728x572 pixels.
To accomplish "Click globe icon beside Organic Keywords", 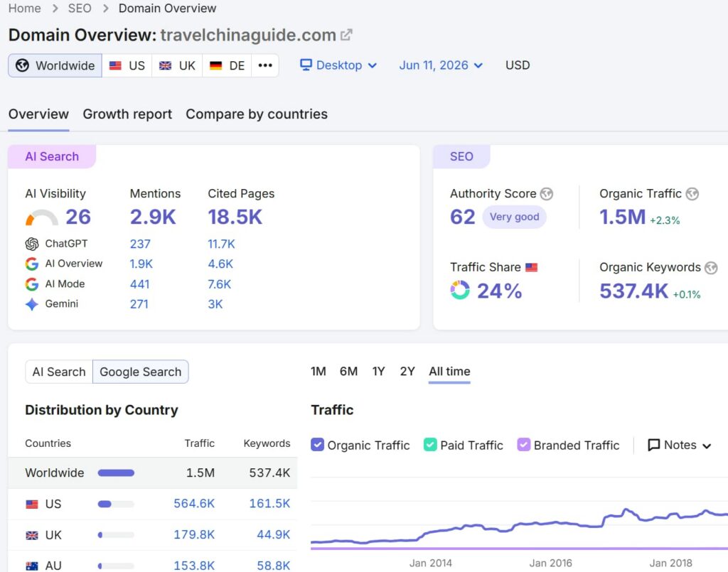I will click(x=711, y=268).
